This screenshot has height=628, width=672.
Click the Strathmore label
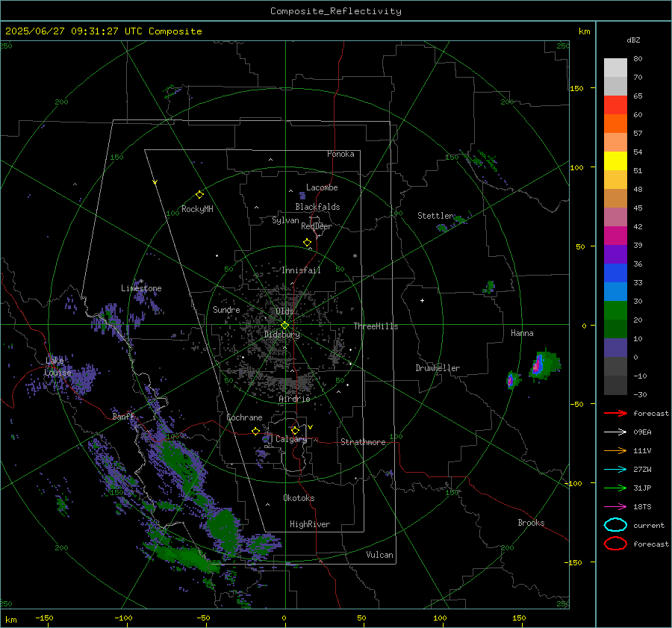pos(363,442)
